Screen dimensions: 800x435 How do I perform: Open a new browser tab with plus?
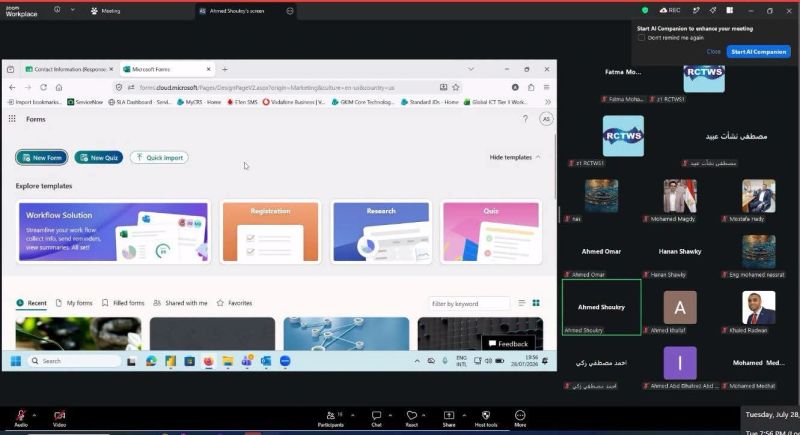(x=224, y=69)
